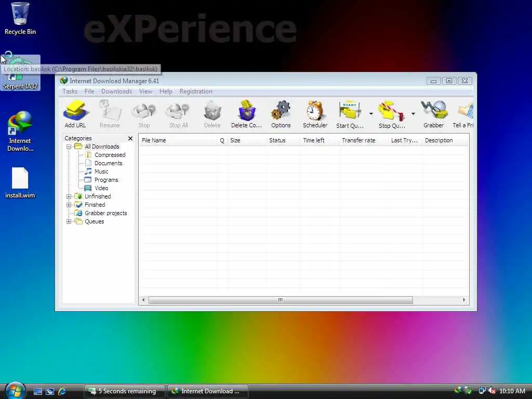Select the Recycle Bin desktop icon

(x=20, y=18)
